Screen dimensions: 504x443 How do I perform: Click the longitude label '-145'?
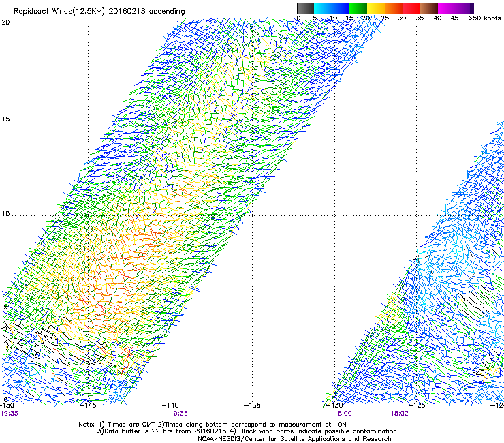pyautogui.click(x=88, y=405)
